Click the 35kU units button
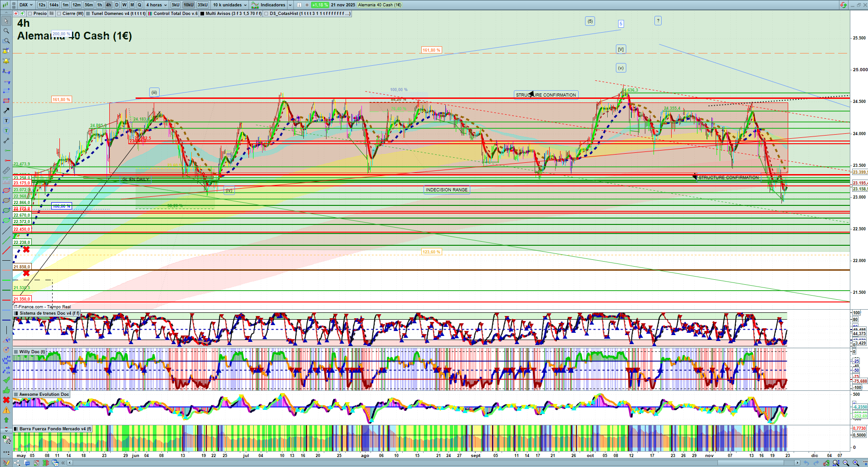 pos(202,5)
